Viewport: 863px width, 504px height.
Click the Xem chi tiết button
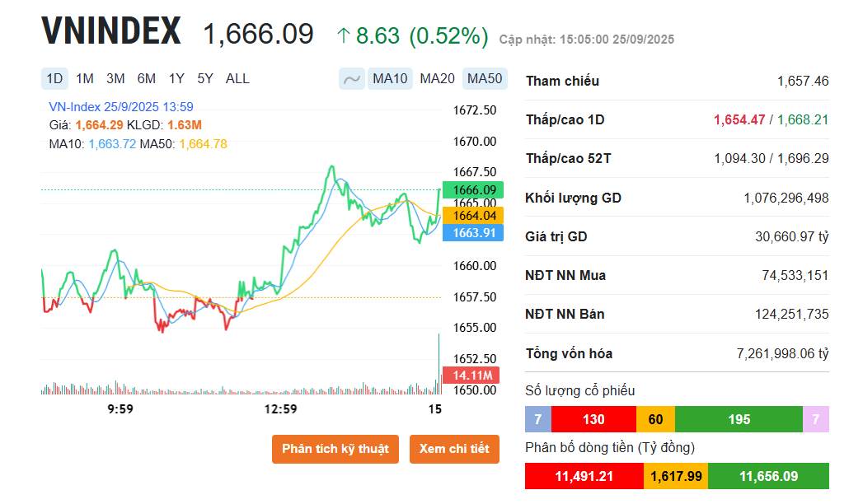coord(454,449)
